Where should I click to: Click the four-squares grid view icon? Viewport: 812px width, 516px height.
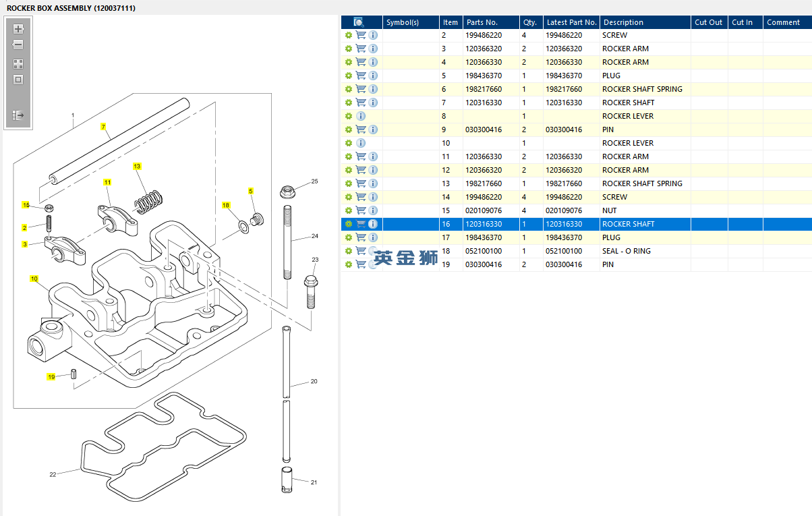pos(18,64)
